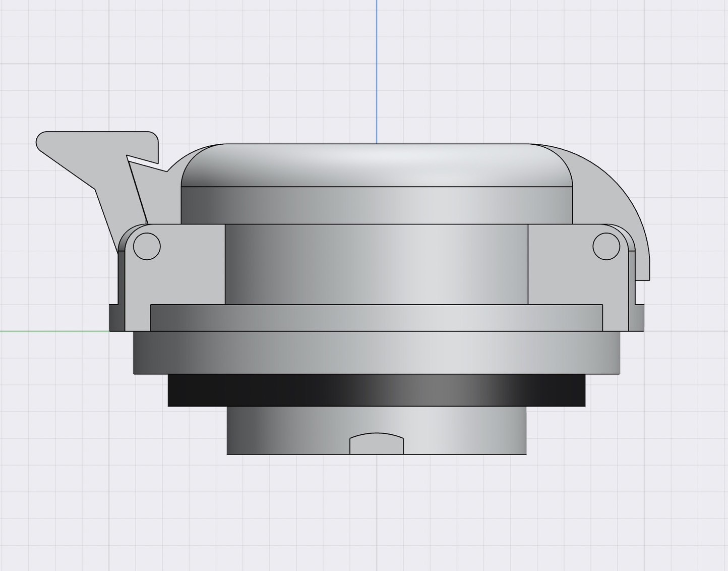
Task: Click the left hinge pin circle
Action: pos(147,246)
